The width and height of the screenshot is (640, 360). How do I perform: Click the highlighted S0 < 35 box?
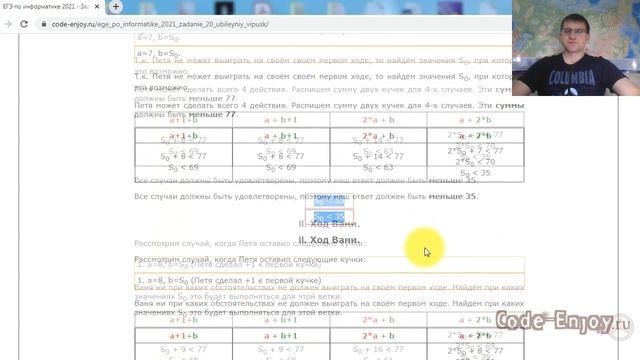[329, 217]
